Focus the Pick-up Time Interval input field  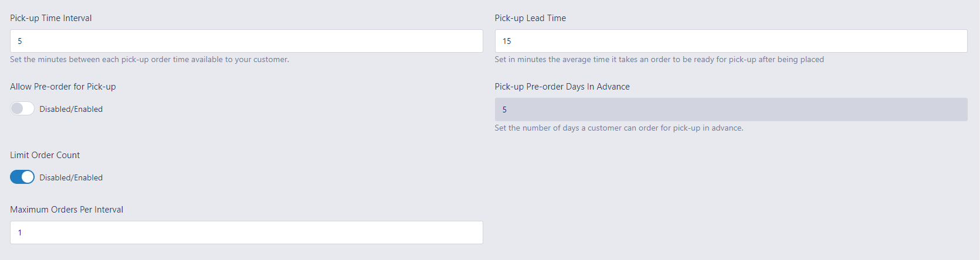[246, 41]
